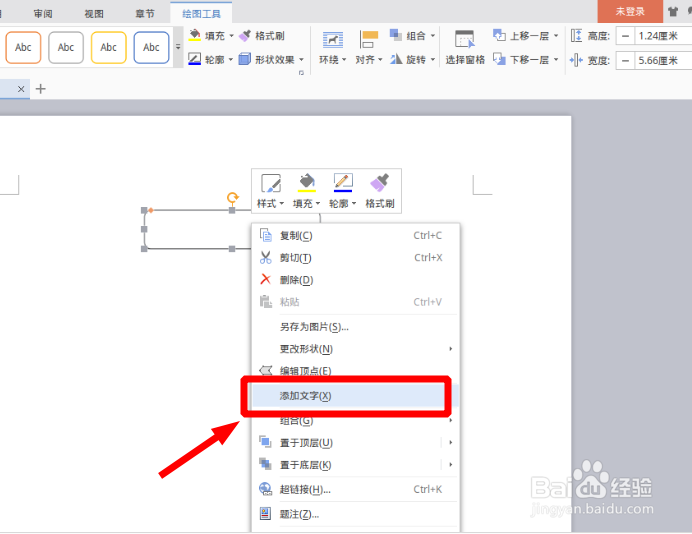Open the shape style dialog launcher
Viewport: 692px width, 534px height.
(x=301, y=73)
